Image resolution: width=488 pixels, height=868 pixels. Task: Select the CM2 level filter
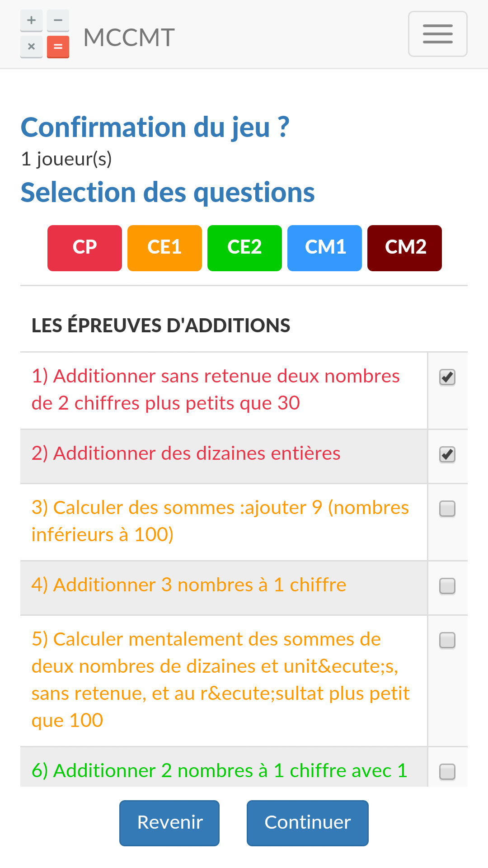404,248
